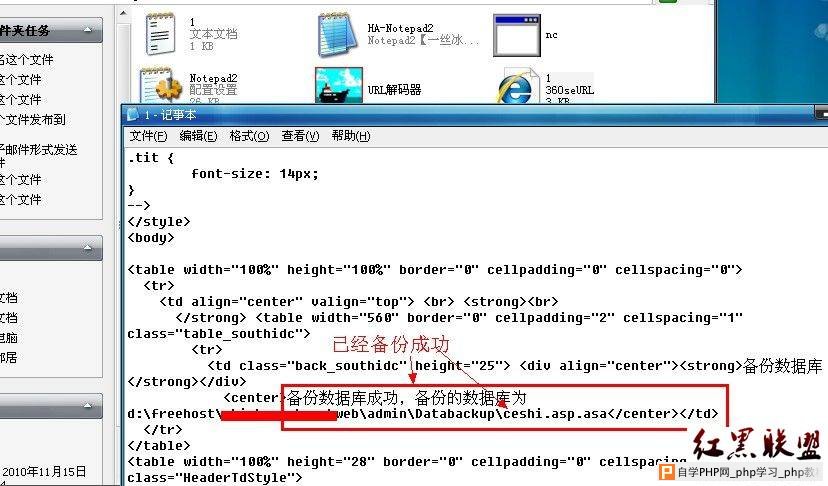Select the 360seURL shortcut icon
This screenshot has height=486, width=828.
click(517, 86)
